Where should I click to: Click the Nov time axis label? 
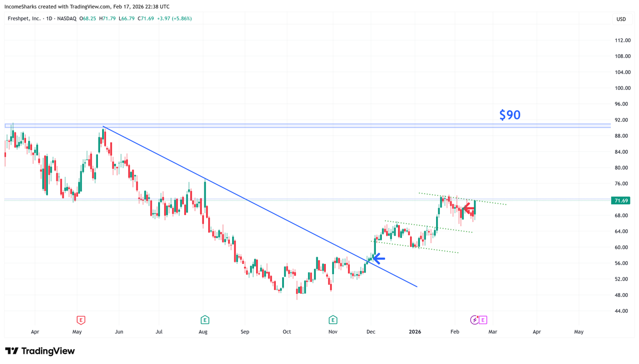[x=333, y=332]
